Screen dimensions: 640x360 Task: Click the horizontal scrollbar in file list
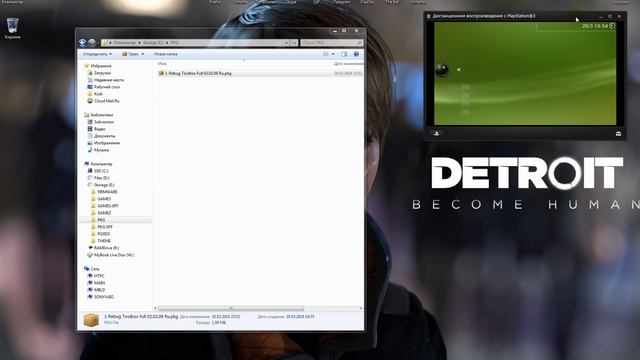(231, 309)
